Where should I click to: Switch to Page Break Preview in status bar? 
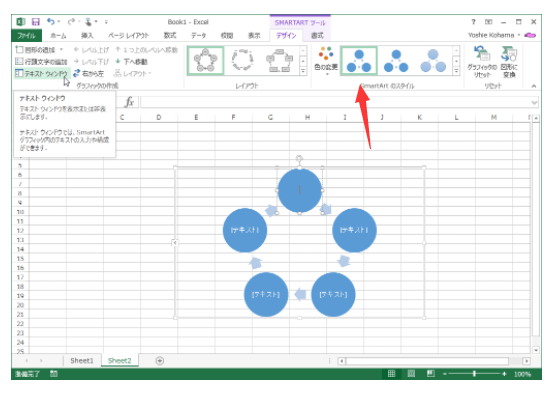pos(431,374)
